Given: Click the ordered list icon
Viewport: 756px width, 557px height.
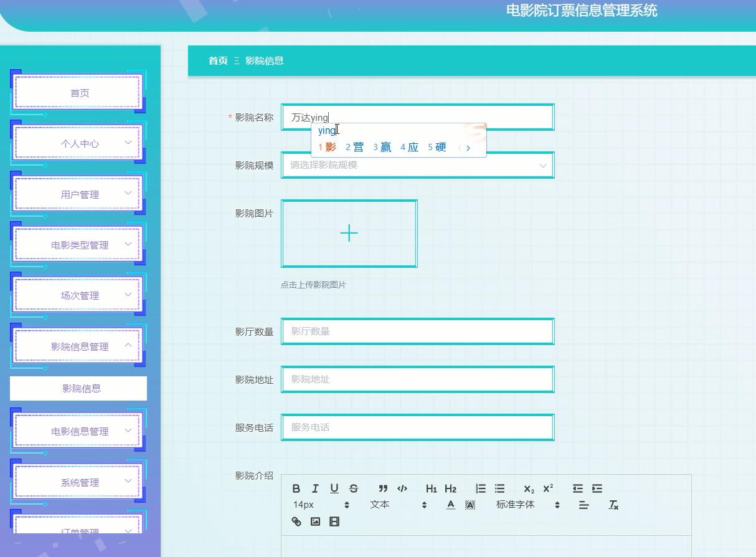Looking at the screenshot, I should [x=480, y=488].
